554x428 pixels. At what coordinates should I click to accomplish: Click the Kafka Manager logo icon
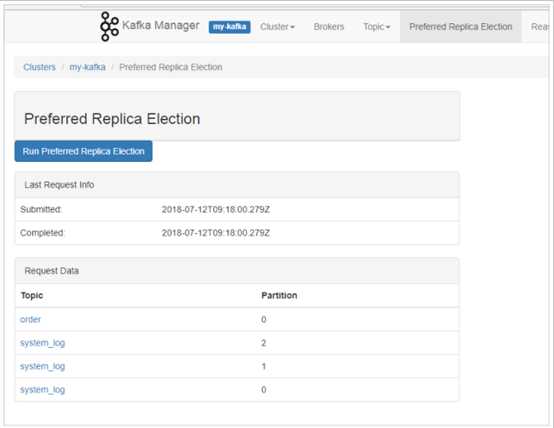(x=109, y=27)
